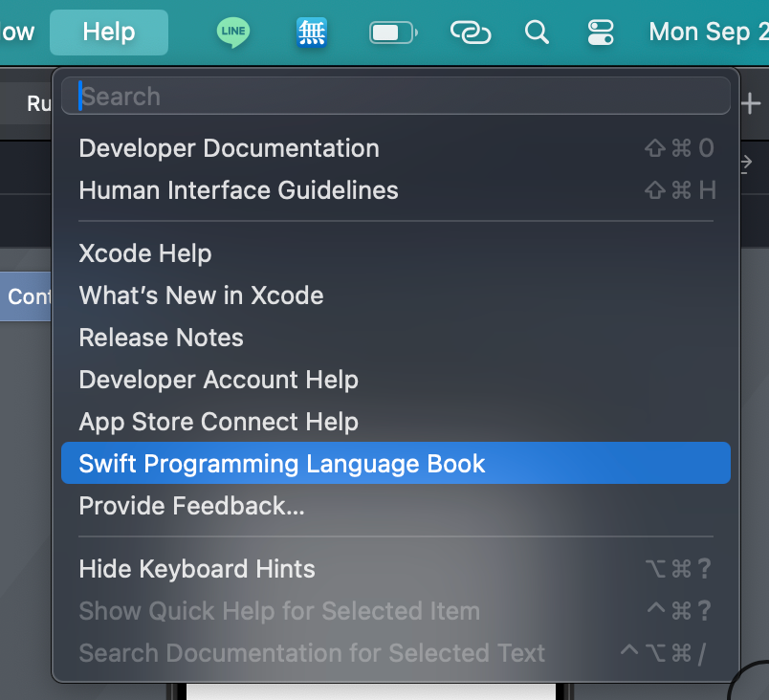Open Human Interface Guidelines
The width and height of the screenshot is (769, 700).
click(238, 190)
